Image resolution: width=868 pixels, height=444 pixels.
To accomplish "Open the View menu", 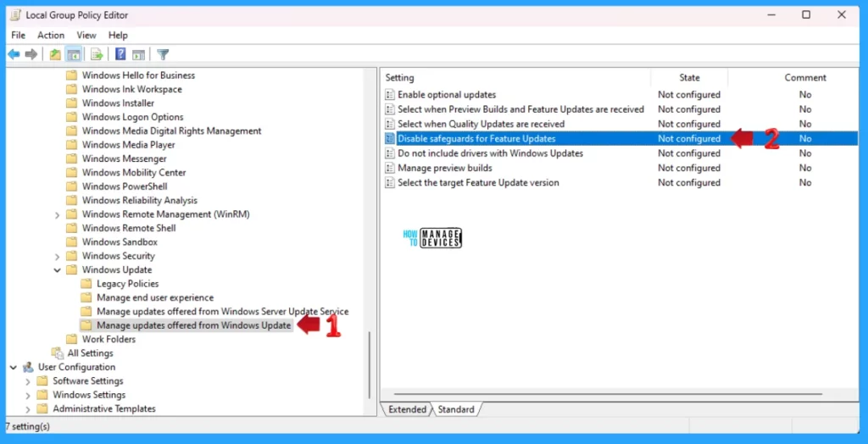I will tap(86, 35).
